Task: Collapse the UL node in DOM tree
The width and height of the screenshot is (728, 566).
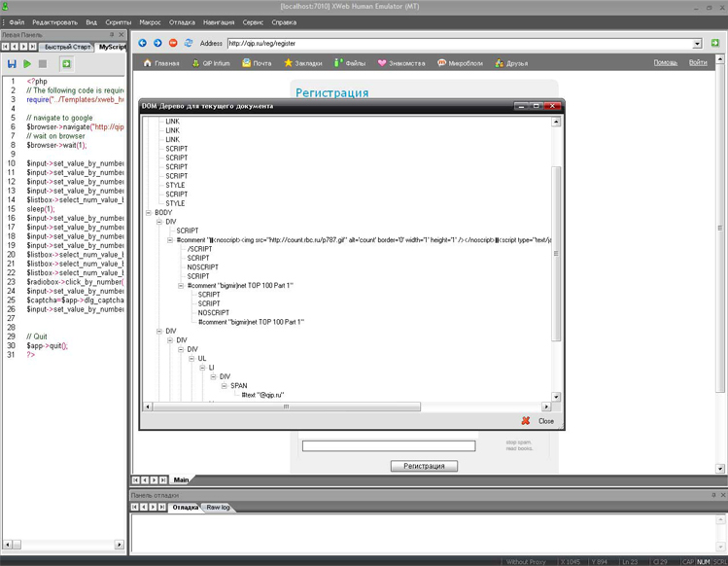Action: (191, 359)
